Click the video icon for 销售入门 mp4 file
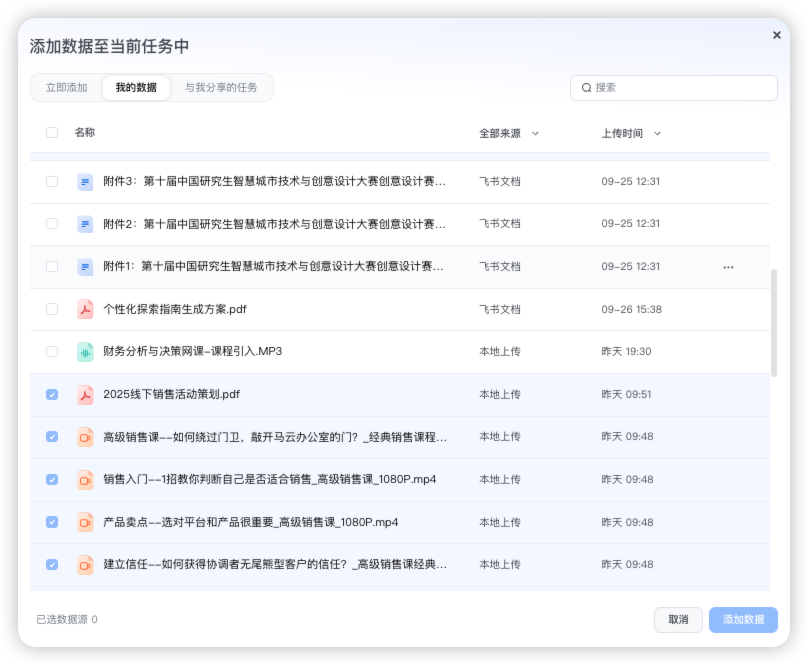 85,479
